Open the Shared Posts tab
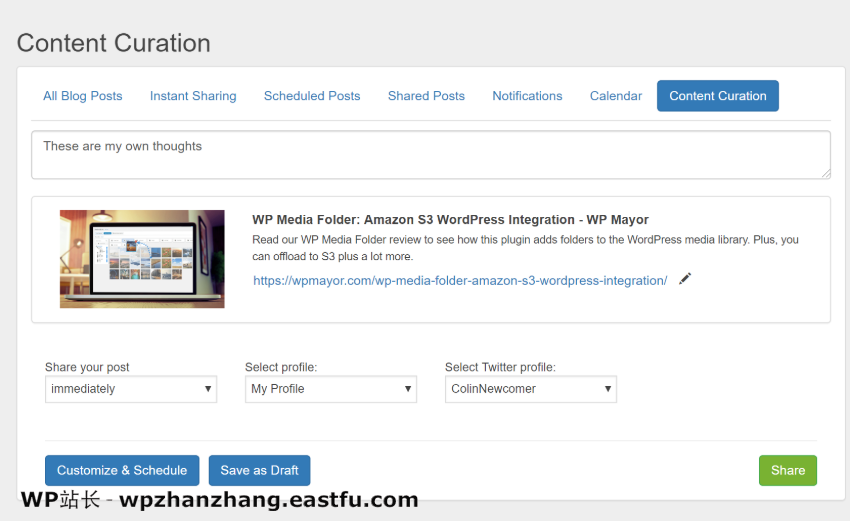Viewport: 850px width, 521px height. coord(426,96)
